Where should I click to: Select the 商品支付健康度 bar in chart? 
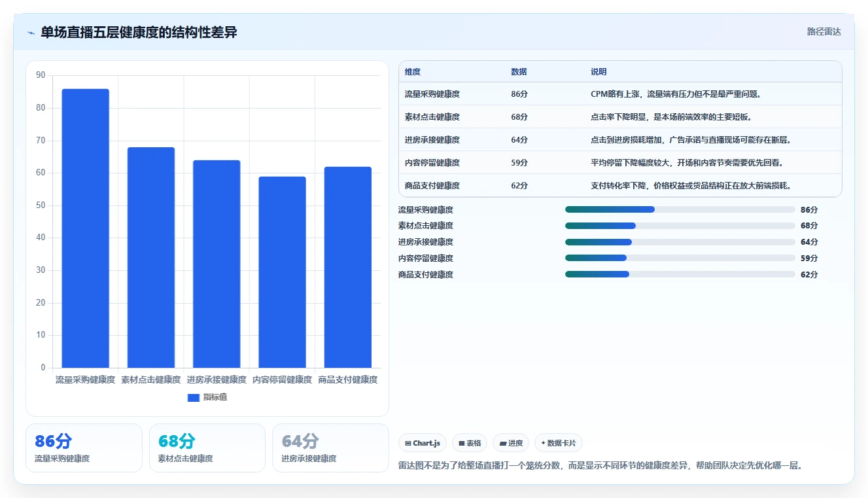click(348, 267)
